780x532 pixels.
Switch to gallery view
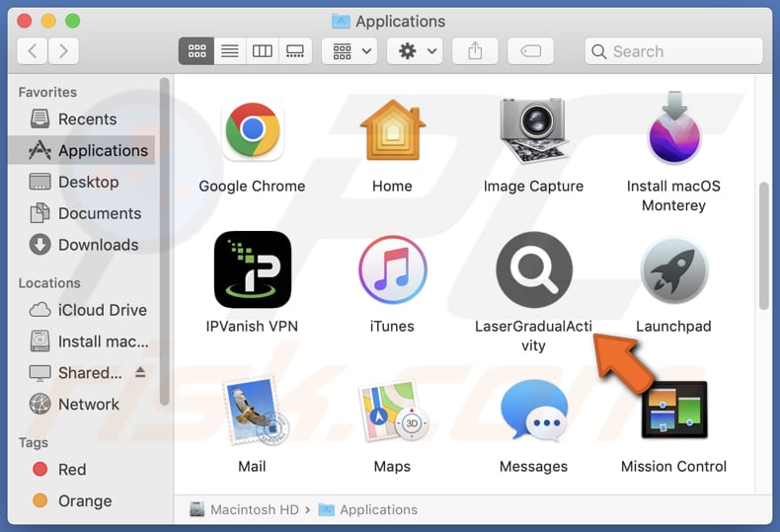click(x=295, y=50)
